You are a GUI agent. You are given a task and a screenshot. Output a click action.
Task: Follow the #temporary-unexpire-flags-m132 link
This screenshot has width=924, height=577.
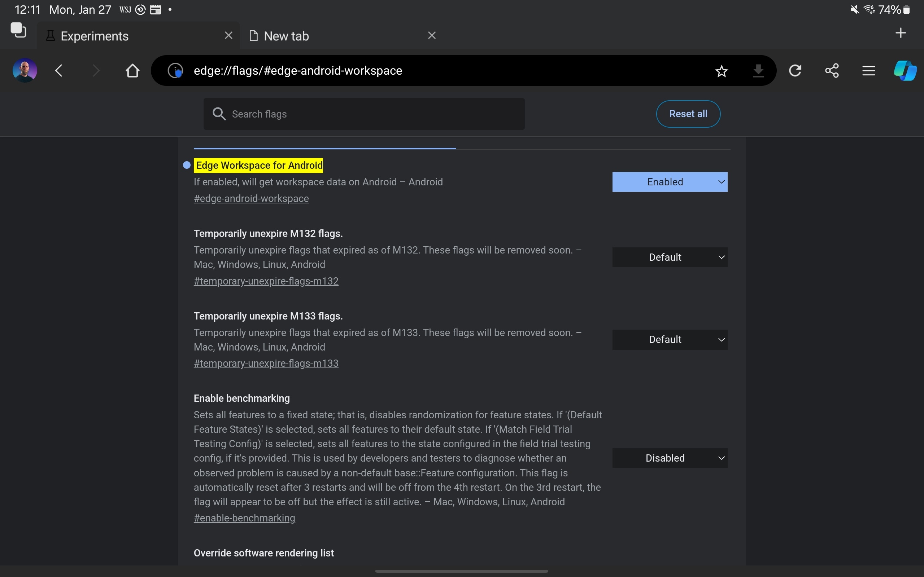(x=266, y=281)
